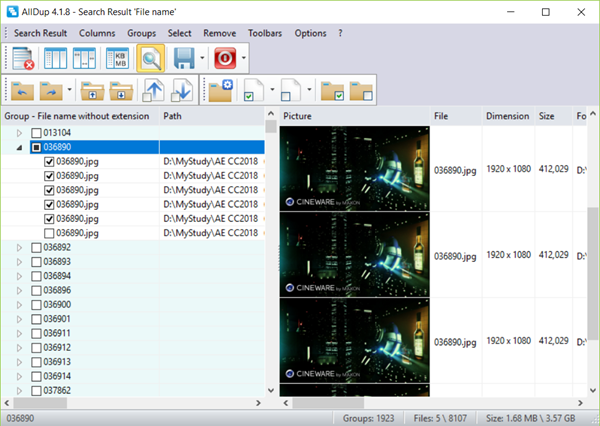Open the Columns menu

[x=97, y=33]
